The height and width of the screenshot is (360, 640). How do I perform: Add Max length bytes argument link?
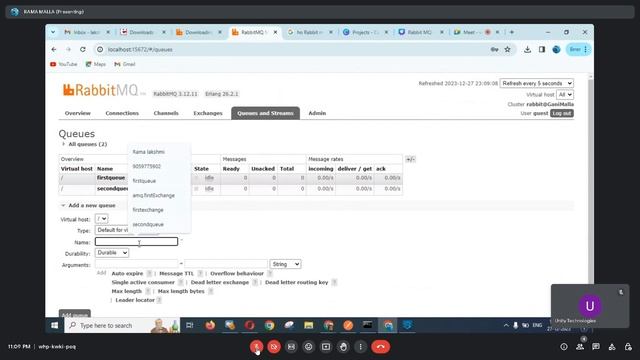click(181, 291)
